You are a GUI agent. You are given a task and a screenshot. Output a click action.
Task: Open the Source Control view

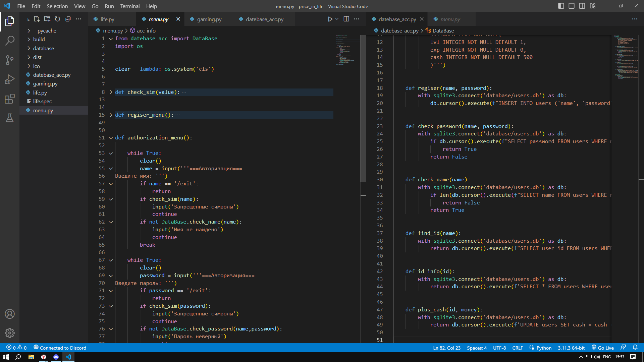click(10, 60)
